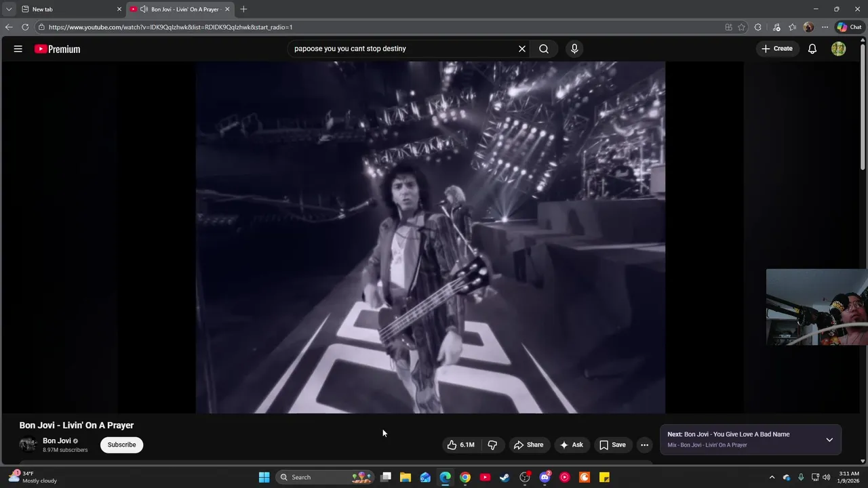
Task: Add this page to favorites star
Action: tap(741, 27)
